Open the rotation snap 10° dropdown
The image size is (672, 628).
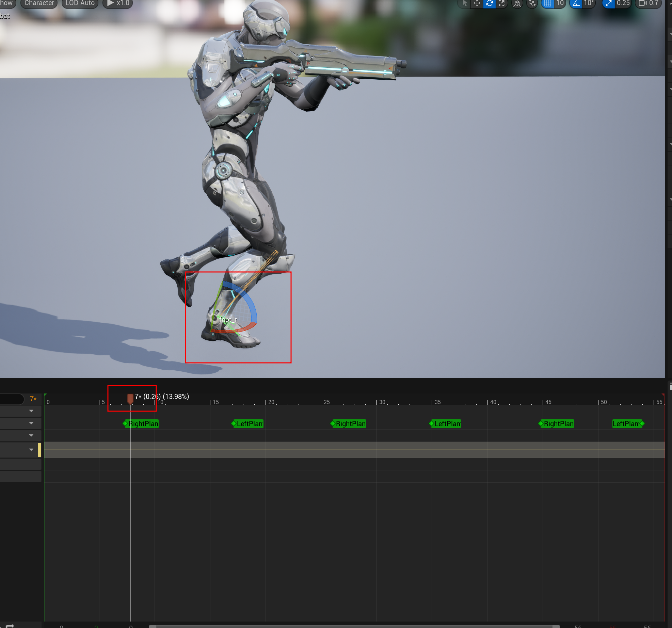click(x=589, y=3)
